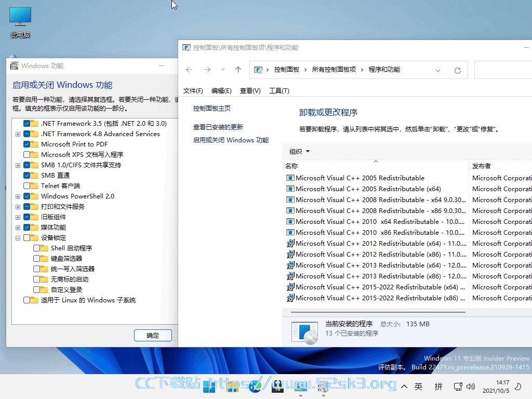Click the icon of Visual C++ 2012 (x64) entry
Screen dimensions: 532x399
click(x=290, y=243)
